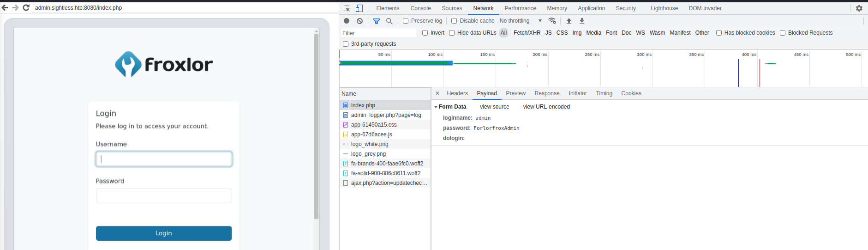Toggle the device toolbar icon
Image resolution: width=868 pixels, height=250 pixels.
[359, 8]
